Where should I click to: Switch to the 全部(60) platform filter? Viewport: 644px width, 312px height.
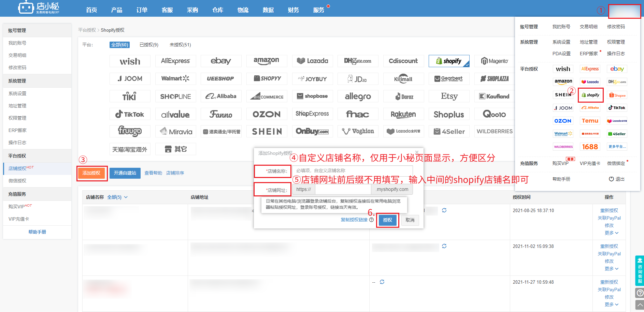point(120,45)
